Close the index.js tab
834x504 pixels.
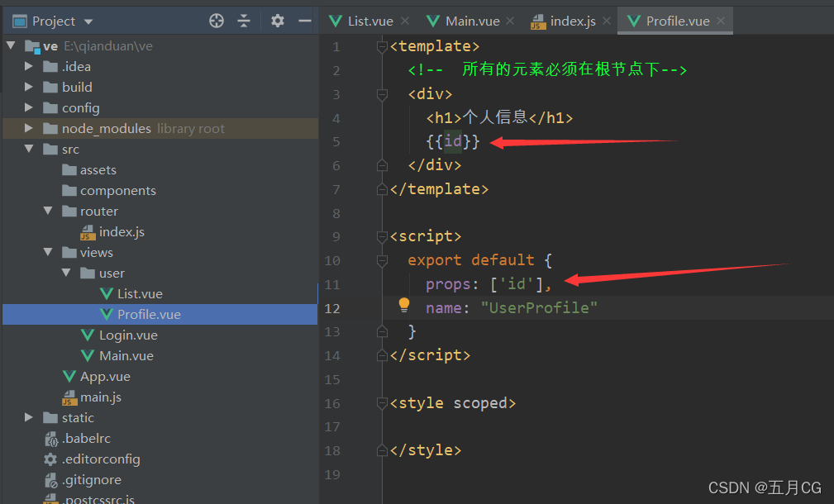pyautogui.click(x=607, y=21)
